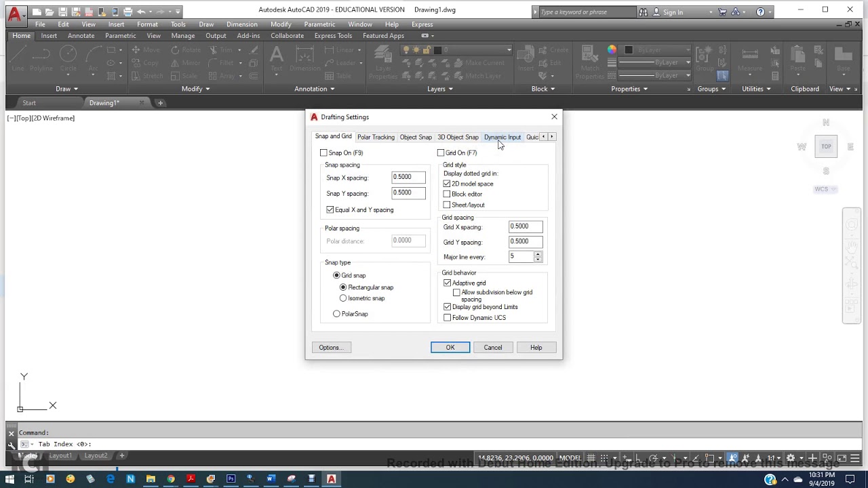
Task: Enable Snap On (F9) checkbox
Action: click(323, 153)
